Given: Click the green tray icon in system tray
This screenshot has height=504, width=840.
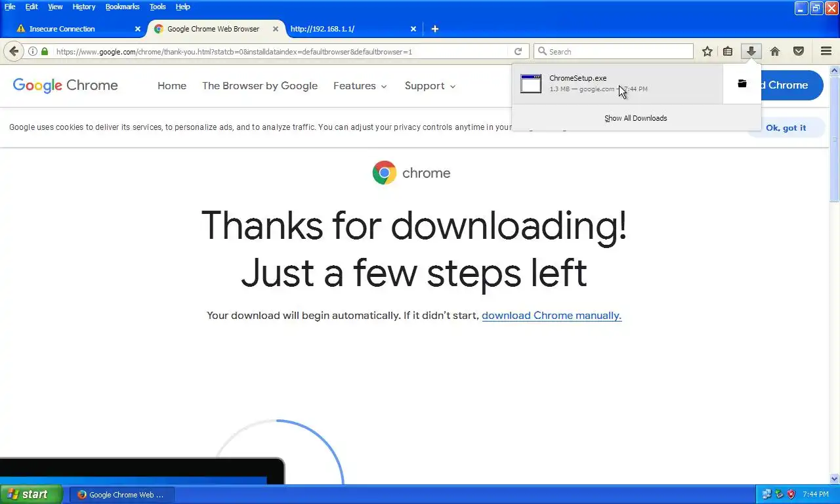Looking at the screenshot, I should (779, 494).
